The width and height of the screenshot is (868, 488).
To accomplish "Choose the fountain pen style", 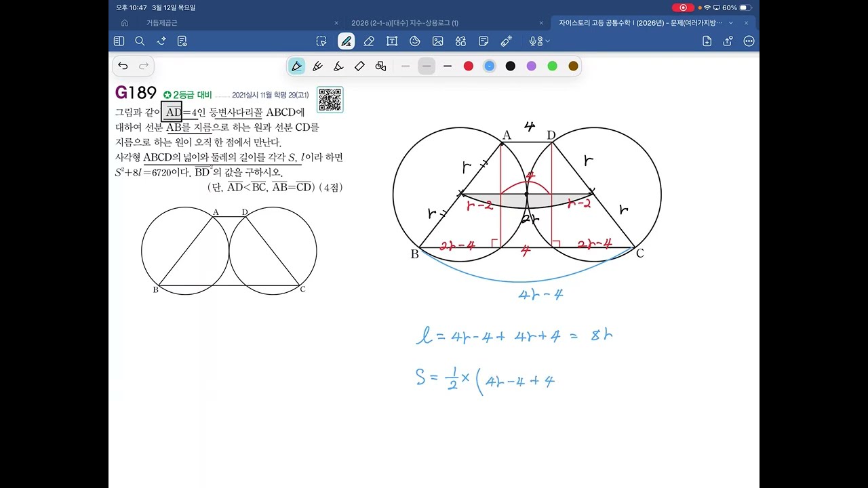I will [x=296, y=66].
